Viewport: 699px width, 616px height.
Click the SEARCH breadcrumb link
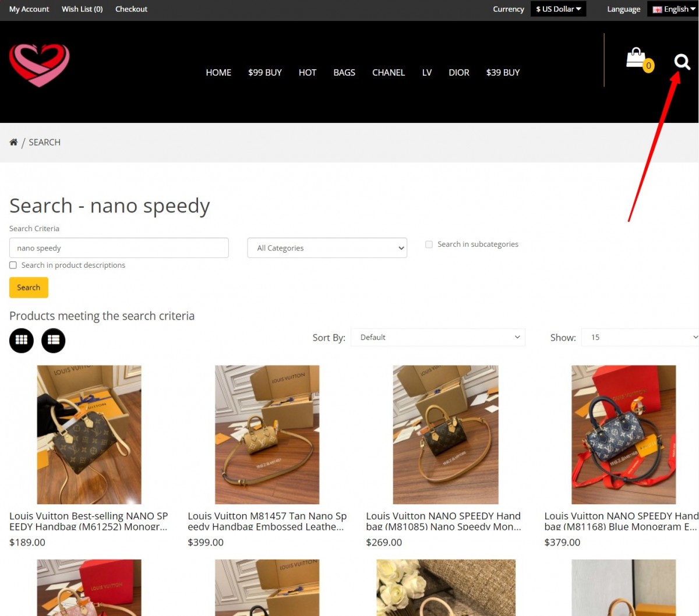[x=45, y=142]
